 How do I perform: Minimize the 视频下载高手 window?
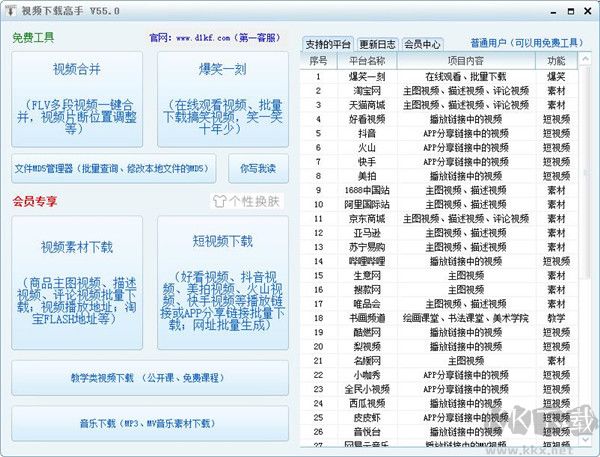click(x=553, y=12)
